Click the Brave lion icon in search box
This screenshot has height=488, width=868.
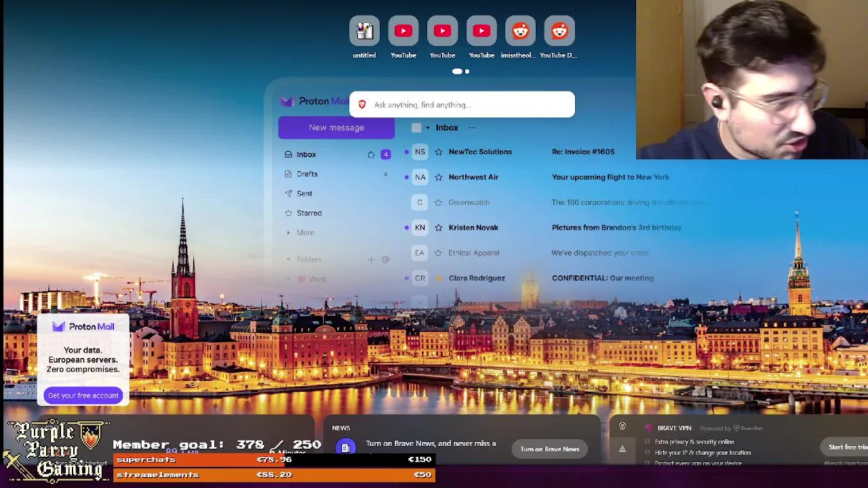[x=362, y=104]
